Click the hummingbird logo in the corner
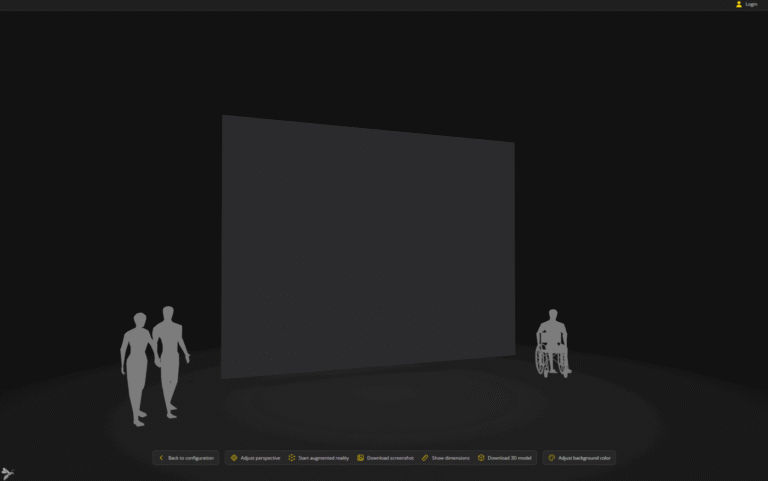The height and width of the screenshot is (481, 768). coord(7,473)
